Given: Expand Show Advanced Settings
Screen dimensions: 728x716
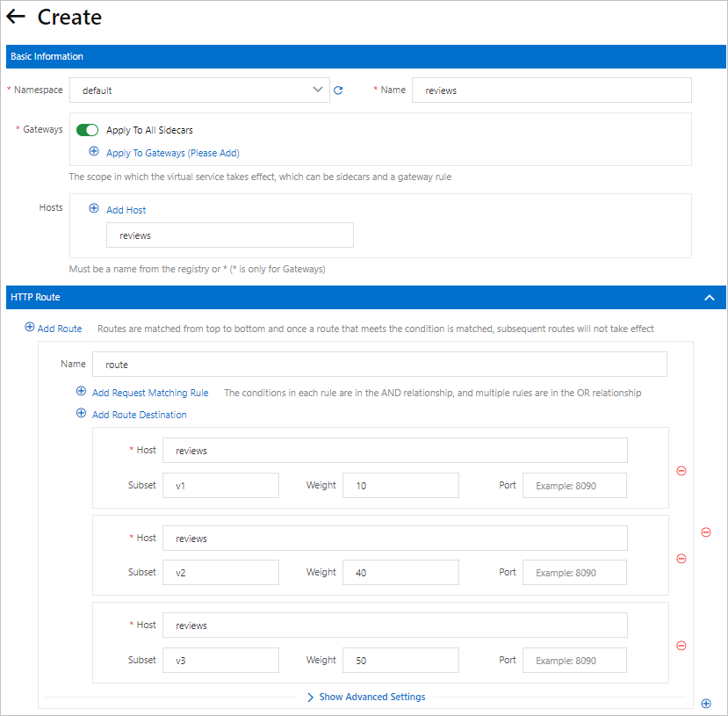Looking at the screenshot, I should click(x=366, y=697).
